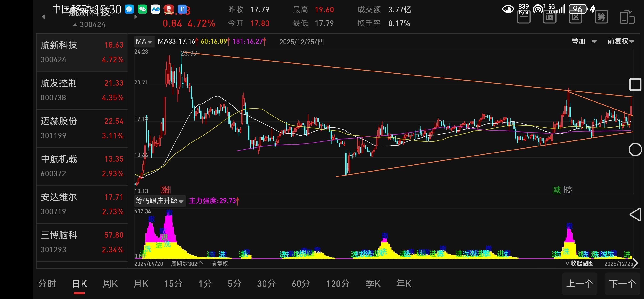Open the 前复权 adjustment dropdown
This screenshot has width=644, height=299.
[x=620, y=41]
